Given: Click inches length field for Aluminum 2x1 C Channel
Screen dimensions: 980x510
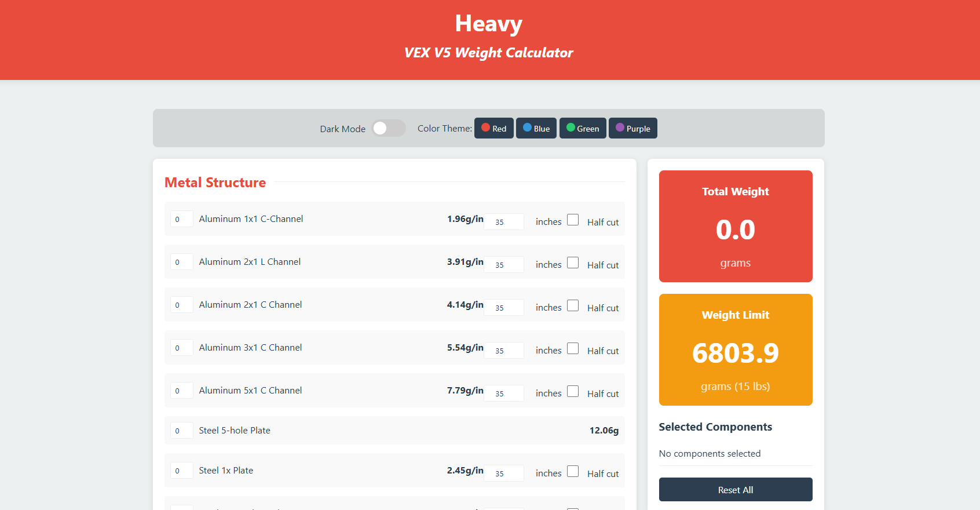Looking at the screenshot, I should coord(504,307).
